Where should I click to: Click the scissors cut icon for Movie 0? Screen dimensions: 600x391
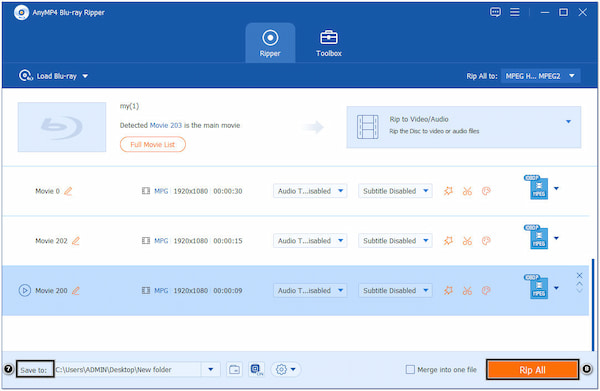click(467, 191)
